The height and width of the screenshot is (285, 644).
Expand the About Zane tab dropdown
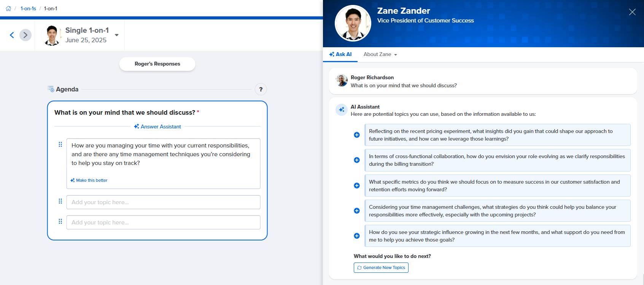pyautogui.click(x=380, y=54)
